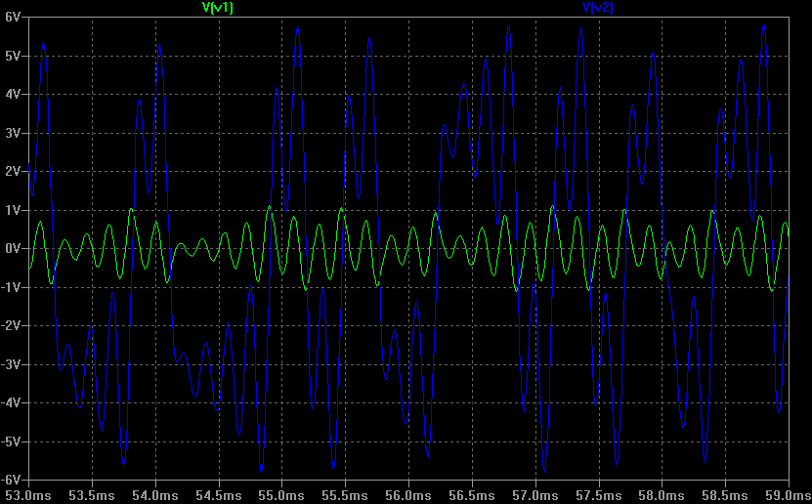Click the -5V vertical axis label
Viewport: 812px width, 504px height.
tap(11, 441)
